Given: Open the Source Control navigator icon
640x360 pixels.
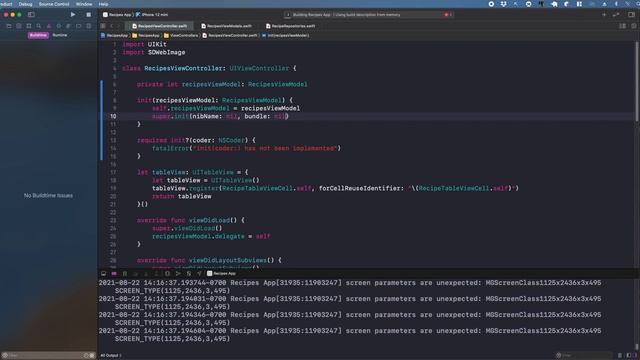Looking at the screenshot, I should (19, 26).
